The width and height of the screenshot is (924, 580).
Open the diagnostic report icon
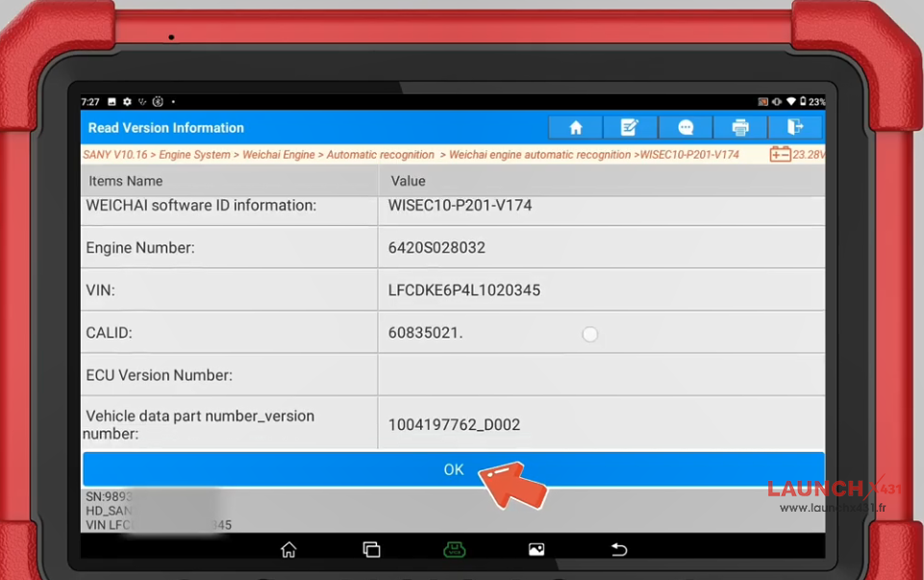pyautogui.click(x=630, y=127)
